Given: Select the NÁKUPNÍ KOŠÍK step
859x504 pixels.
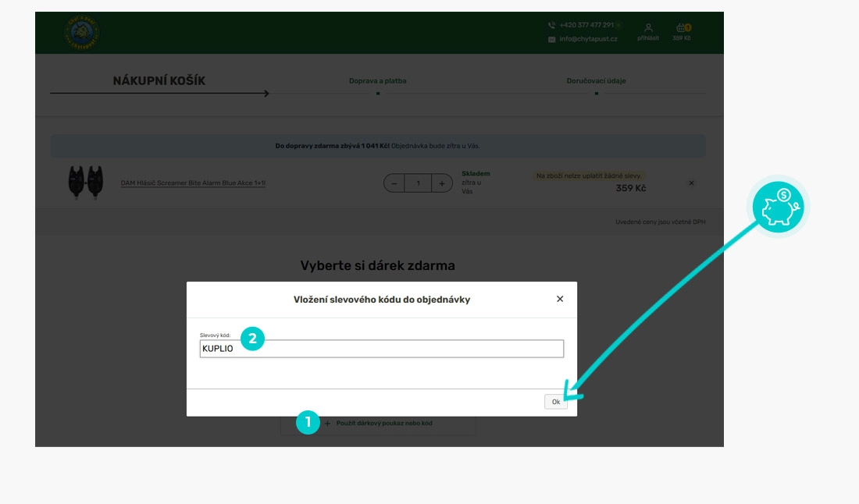Looking at the screenshot, I should click(159, 81).
